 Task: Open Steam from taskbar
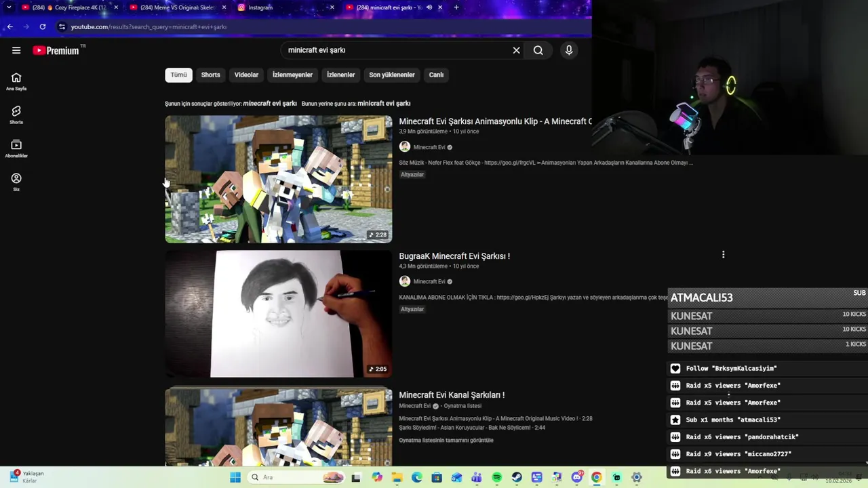click(x=517, y=477)
